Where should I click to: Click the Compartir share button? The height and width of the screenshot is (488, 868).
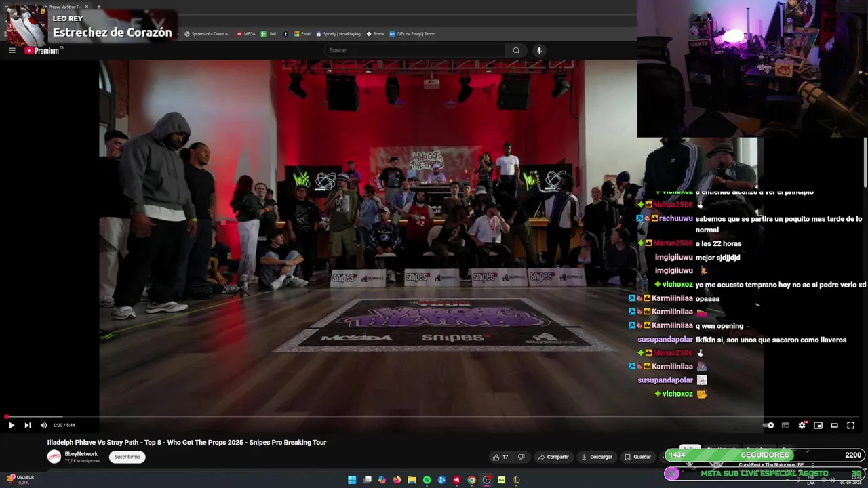click(x=553, y=457)
